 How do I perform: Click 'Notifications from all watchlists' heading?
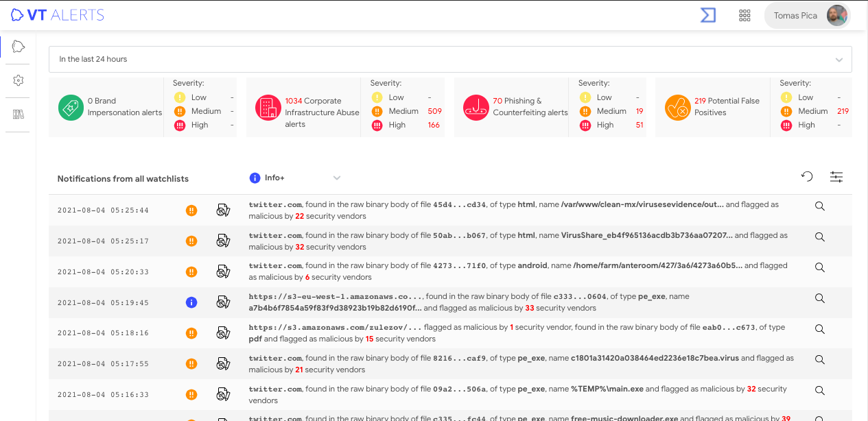[123, 179]
